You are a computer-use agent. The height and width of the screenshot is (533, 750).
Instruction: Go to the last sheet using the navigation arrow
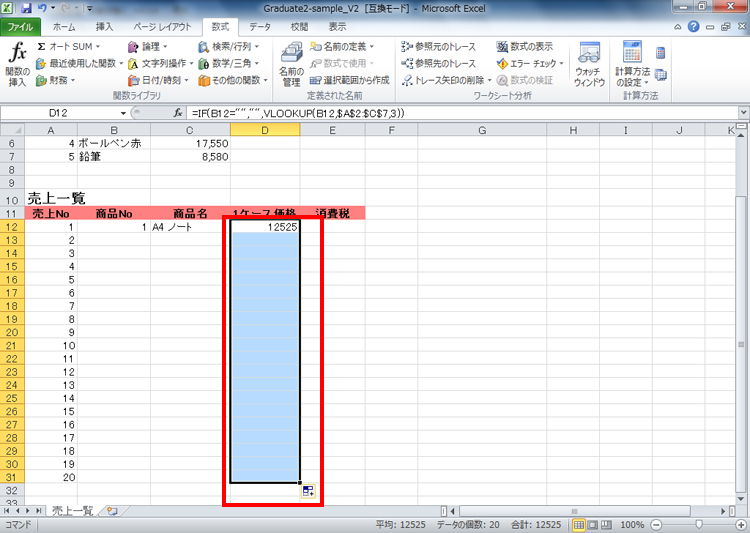39,511
